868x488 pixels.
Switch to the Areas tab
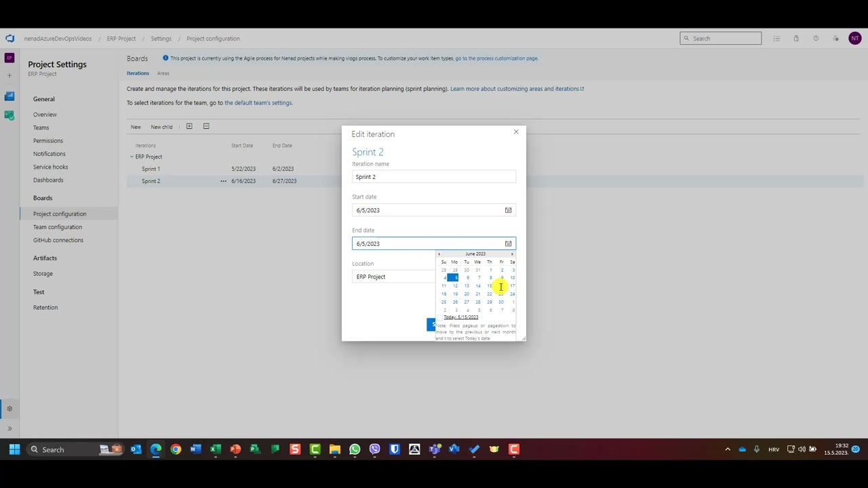pyautogui.click(x=163, y=73)
